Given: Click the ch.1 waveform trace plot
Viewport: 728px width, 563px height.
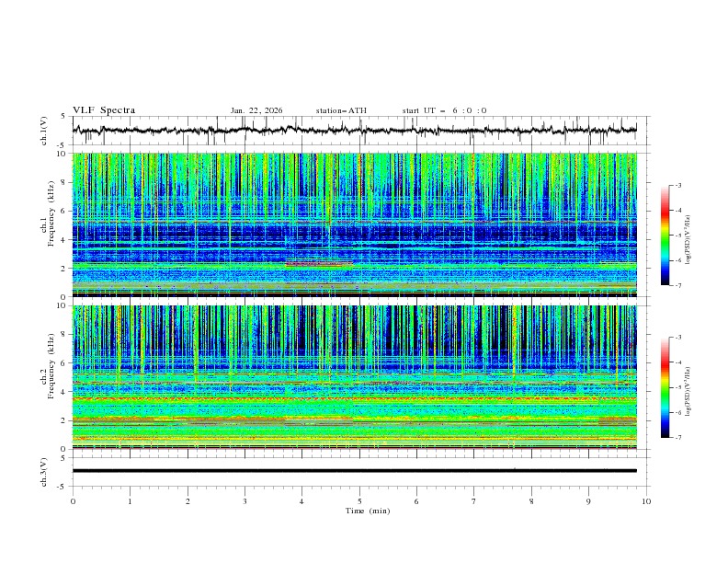Looking at the screenshot, I should (x=354, y=131).
